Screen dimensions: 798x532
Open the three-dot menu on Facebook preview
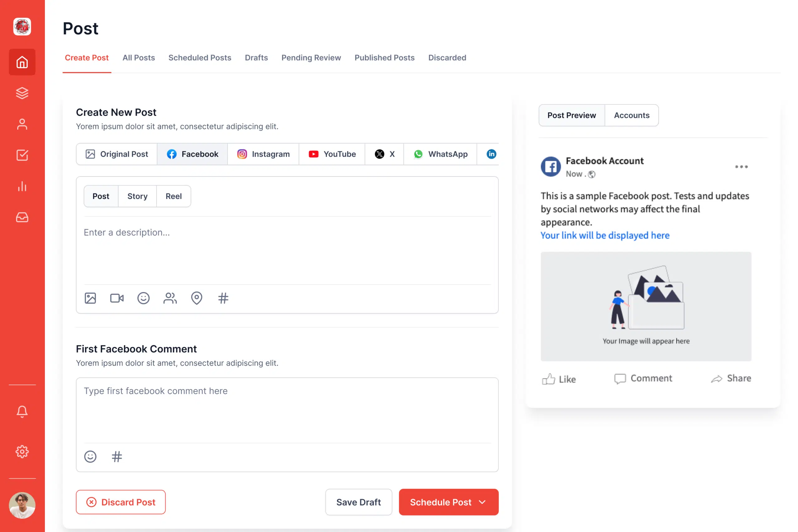741,167
